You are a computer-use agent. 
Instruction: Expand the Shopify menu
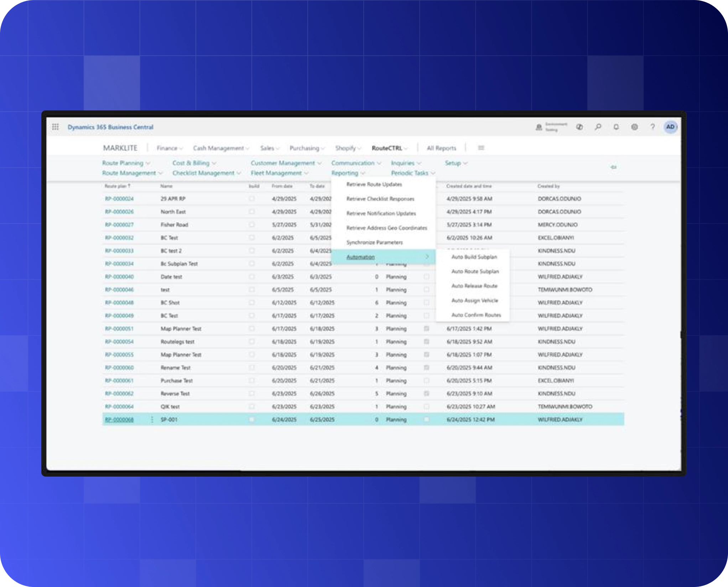[x=348, y=148]
